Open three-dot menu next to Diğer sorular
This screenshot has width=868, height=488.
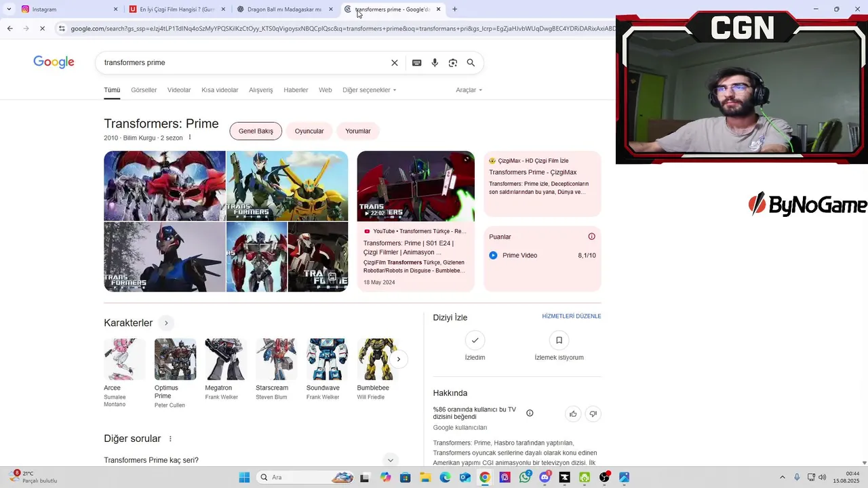pyautogui.click(x=170, y=439)
